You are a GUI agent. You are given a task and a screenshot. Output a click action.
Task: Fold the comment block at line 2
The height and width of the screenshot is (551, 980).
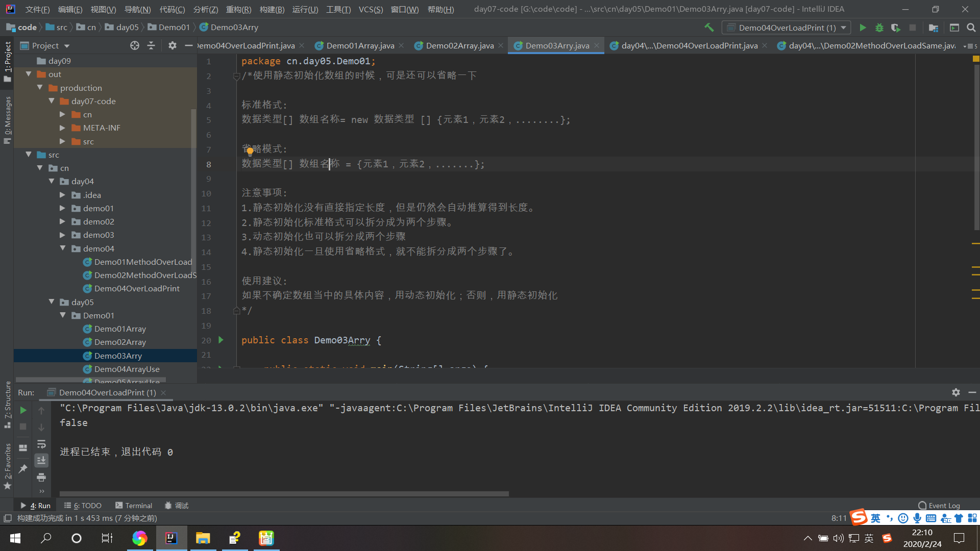coord(236,76)
